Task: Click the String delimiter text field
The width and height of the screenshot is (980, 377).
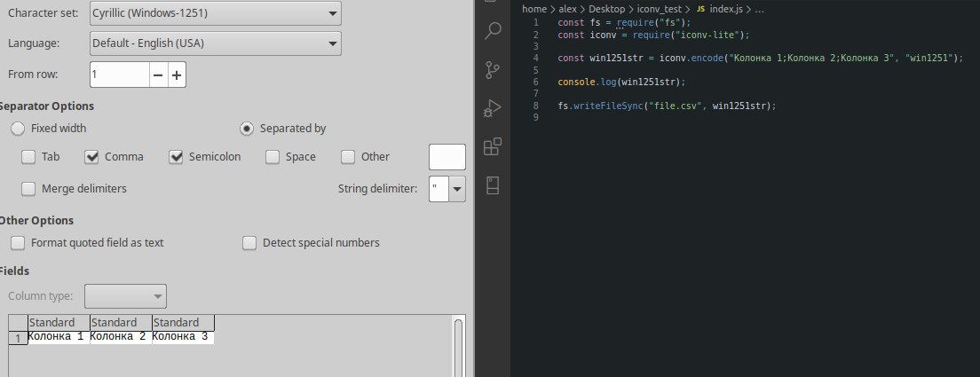Action: click(x=439, y=188)
